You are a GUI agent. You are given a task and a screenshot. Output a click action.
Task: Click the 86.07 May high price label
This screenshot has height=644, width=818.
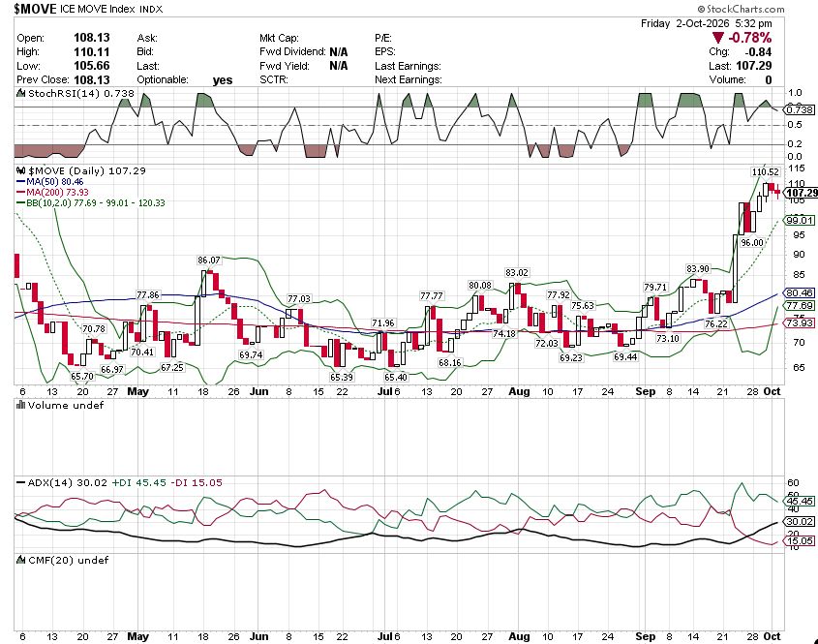coord(209,260)
